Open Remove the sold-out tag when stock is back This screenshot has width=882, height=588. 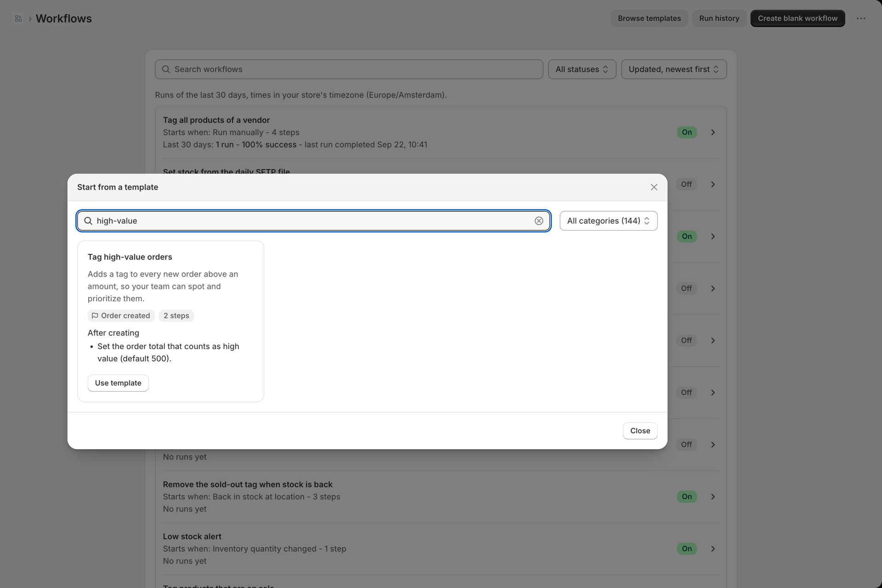coord(248,484)
